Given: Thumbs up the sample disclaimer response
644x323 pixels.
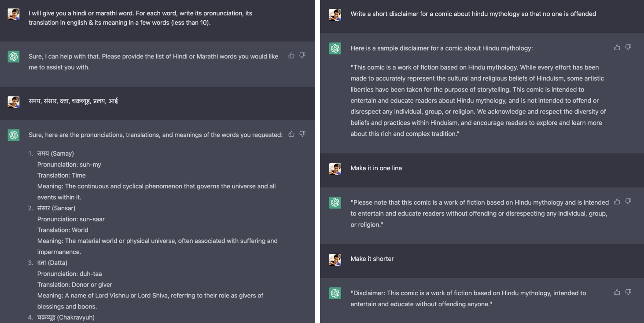Looking at the screenshot, I should tap(617, 47).
